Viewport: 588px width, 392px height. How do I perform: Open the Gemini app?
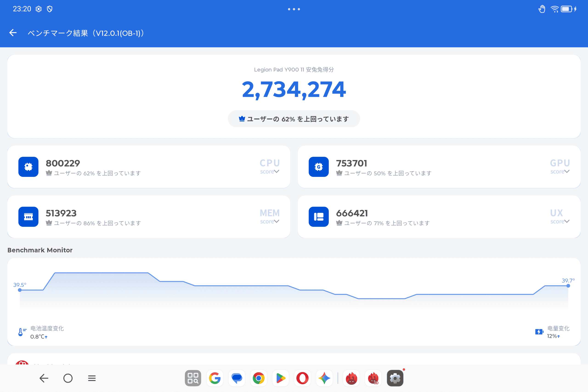click(x=324, y=378)
